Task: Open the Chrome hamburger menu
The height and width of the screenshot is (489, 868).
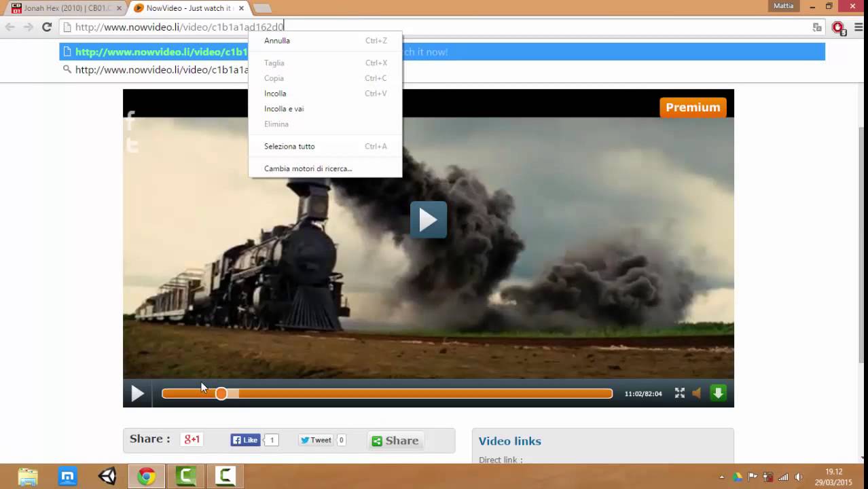Action: 858,27
